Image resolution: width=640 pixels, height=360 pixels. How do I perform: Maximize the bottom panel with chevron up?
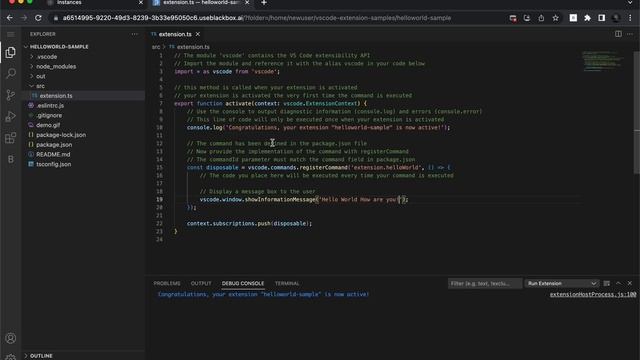[618, 283]
